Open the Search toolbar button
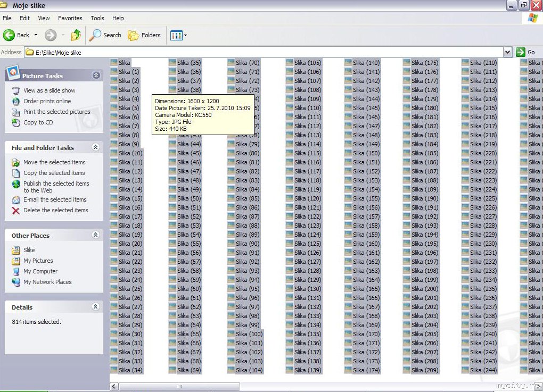 [x=105, y=35]
